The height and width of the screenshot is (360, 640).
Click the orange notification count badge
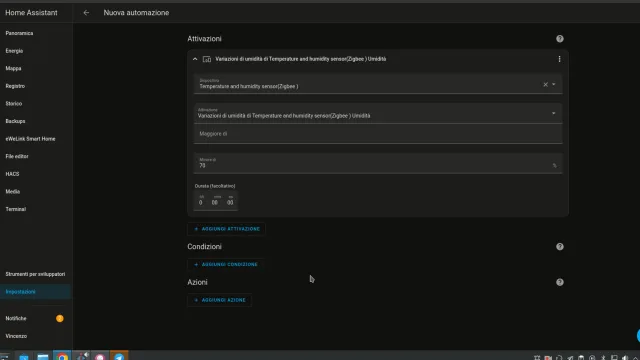pos(60,318)
